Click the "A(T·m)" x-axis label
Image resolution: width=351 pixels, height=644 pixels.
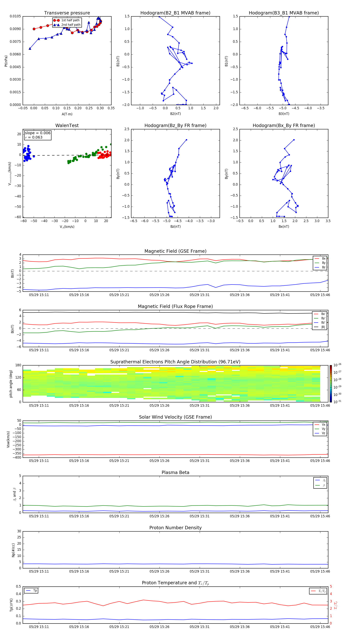pos(67,114)
